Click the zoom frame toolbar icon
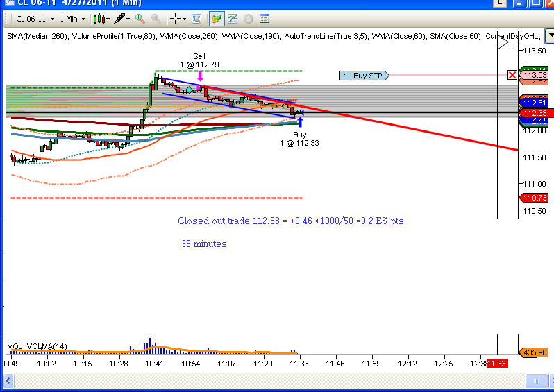The image size is (554, 392). (x=196, y=19)
